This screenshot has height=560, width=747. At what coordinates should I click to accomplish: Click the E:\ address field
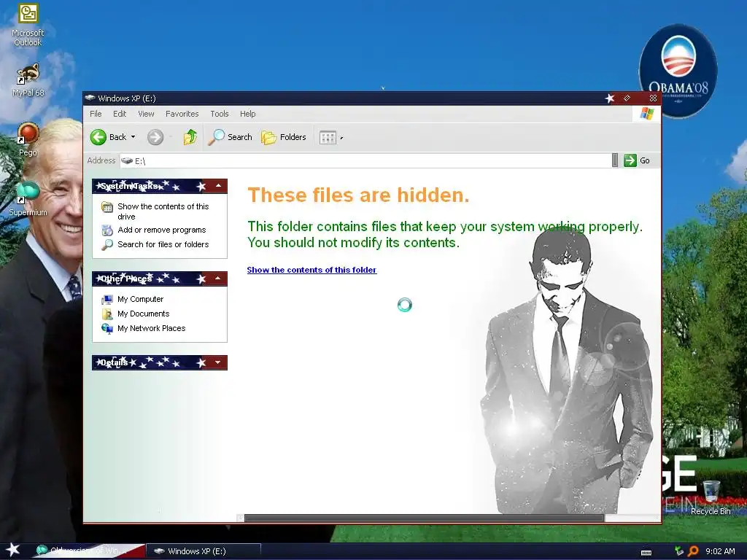[x=365, y=160]
